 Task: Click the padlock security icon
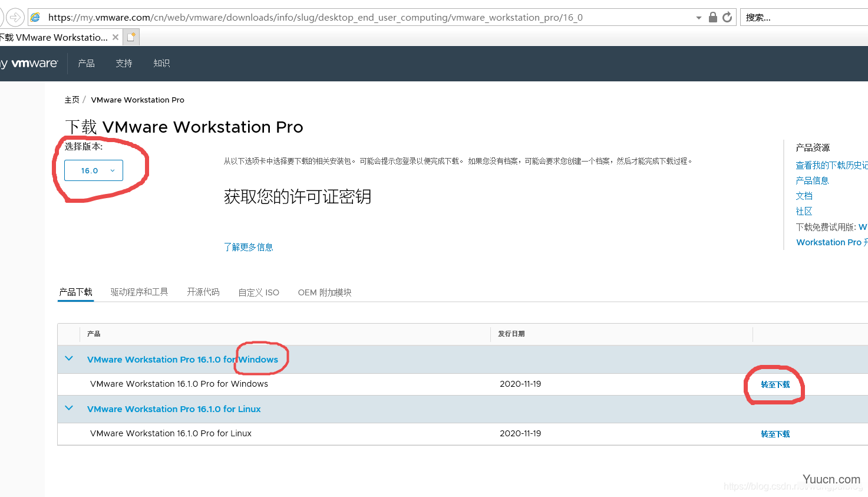click(712, 17)
